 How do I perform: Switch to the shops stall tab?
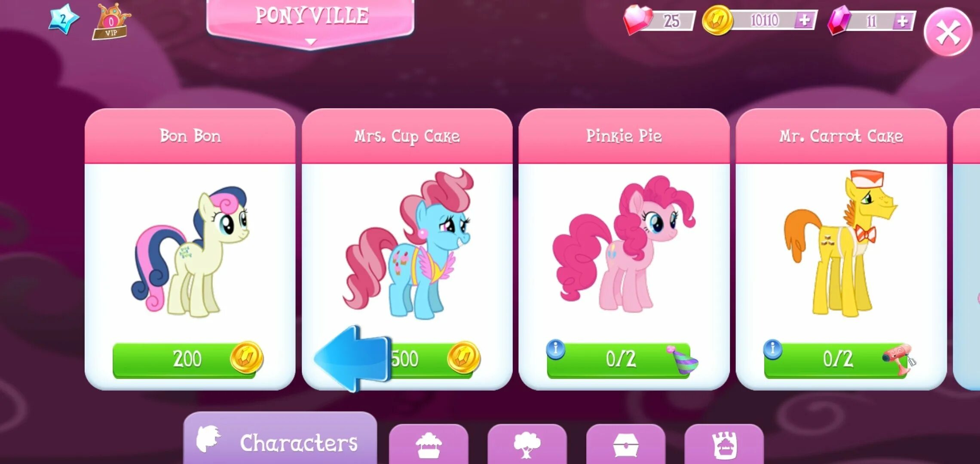[429, 445]
